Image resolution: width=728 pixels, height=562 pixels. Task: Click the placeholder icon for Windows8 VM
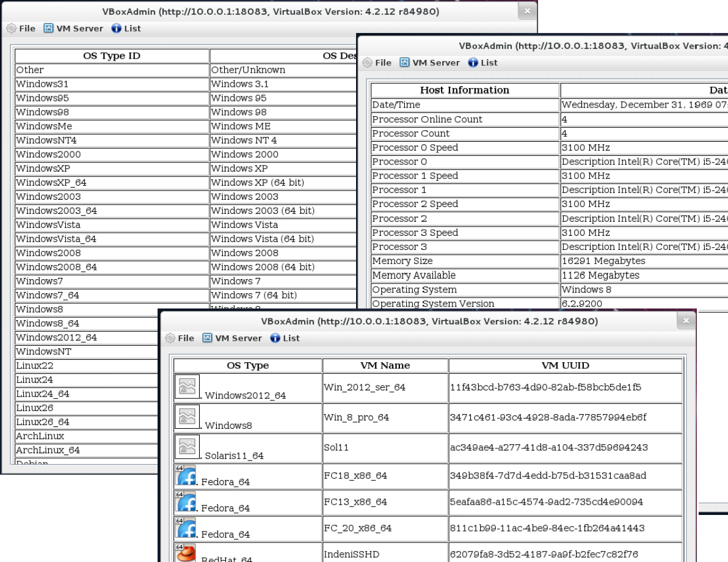(187, 417)
